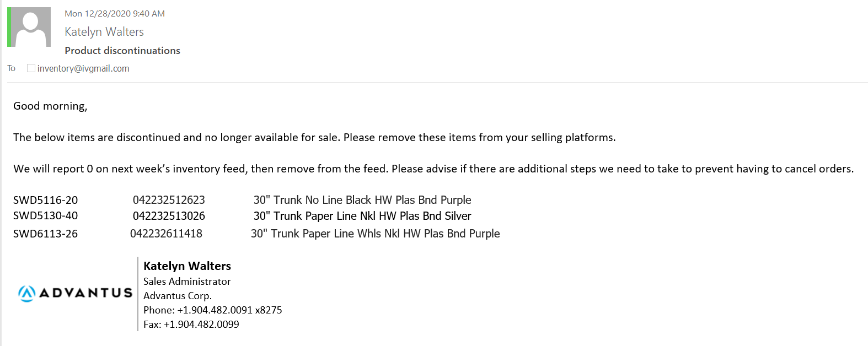868x346 pixels.
Task: Click the Advantus logo in the signature
Action: click(x=75, y=293)
